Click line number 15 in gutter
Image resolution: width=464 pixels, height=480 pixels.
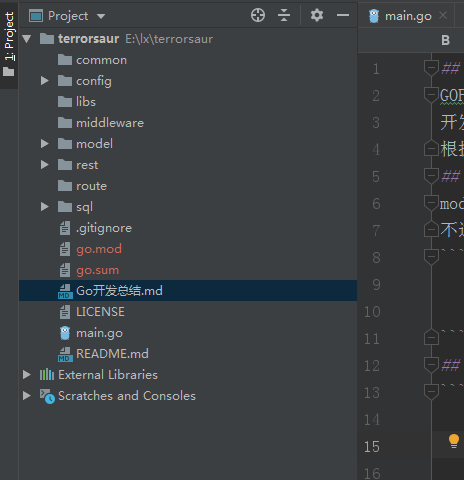point(372,447)
